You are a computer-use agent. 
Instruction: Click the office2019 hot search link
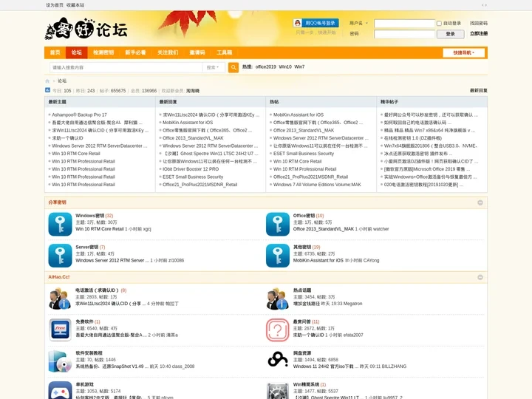[266, 66]
